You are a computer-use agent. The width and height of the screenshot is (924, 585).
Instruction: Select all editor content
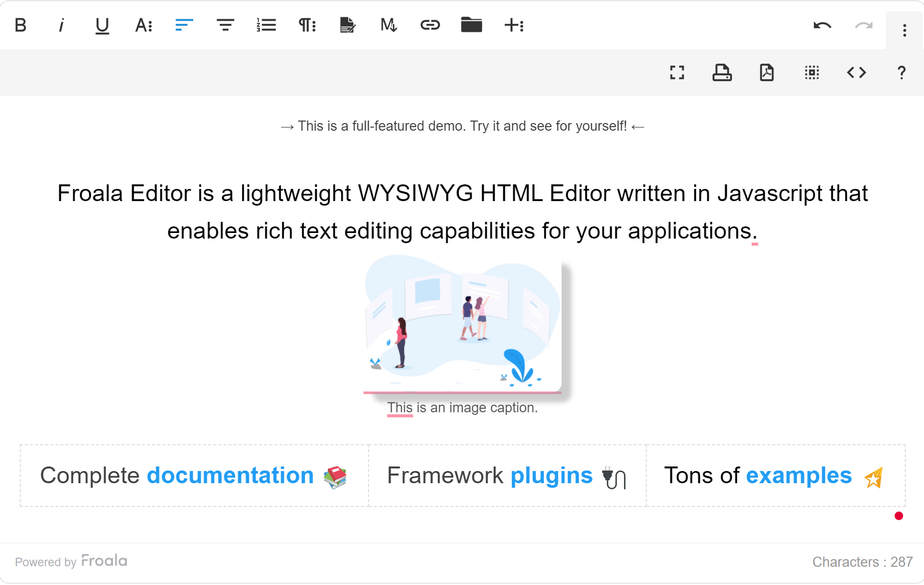811,72
